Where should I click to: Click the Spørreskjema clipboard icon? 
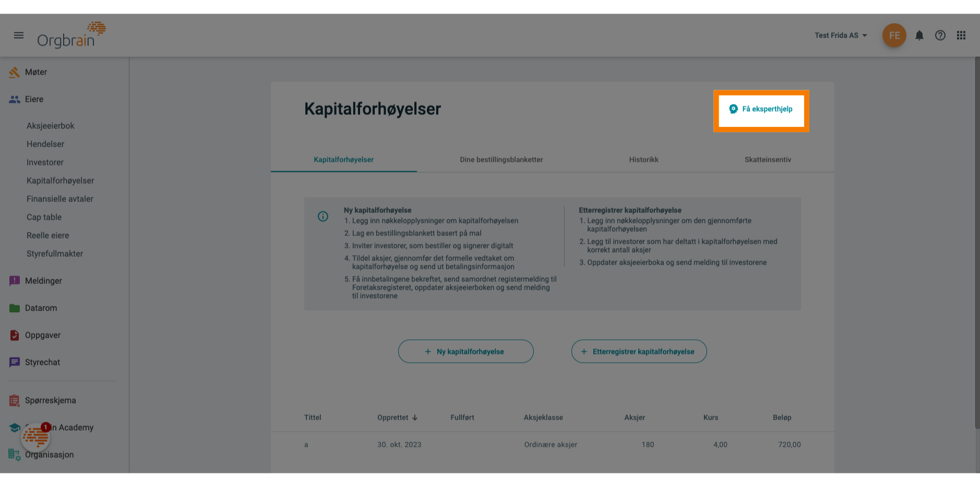click(15, 400)
